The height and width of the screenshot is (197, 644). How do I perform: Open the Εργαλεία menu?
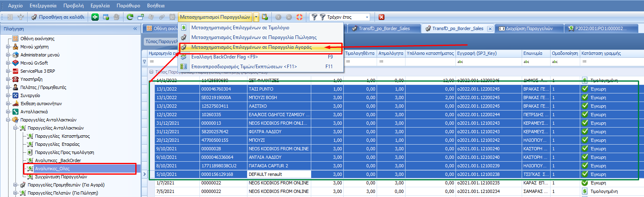pyautogui.click(x=100, y=6)
